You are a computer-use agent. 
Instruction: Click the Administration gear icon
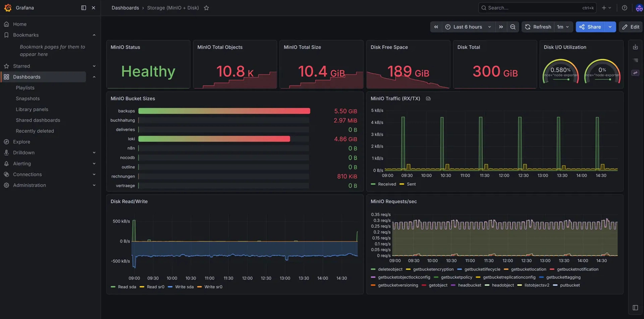pyautogui.click(x=7, y=185)
